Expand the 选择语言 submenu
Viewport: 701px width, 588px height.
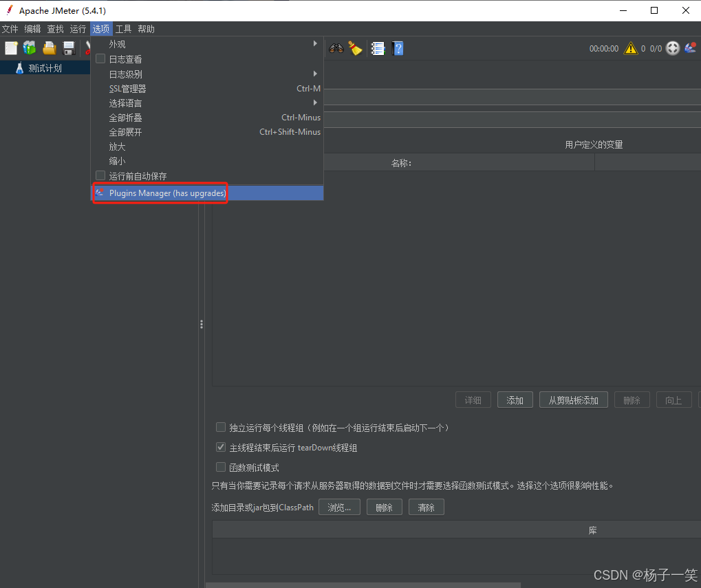pos(208,103)
